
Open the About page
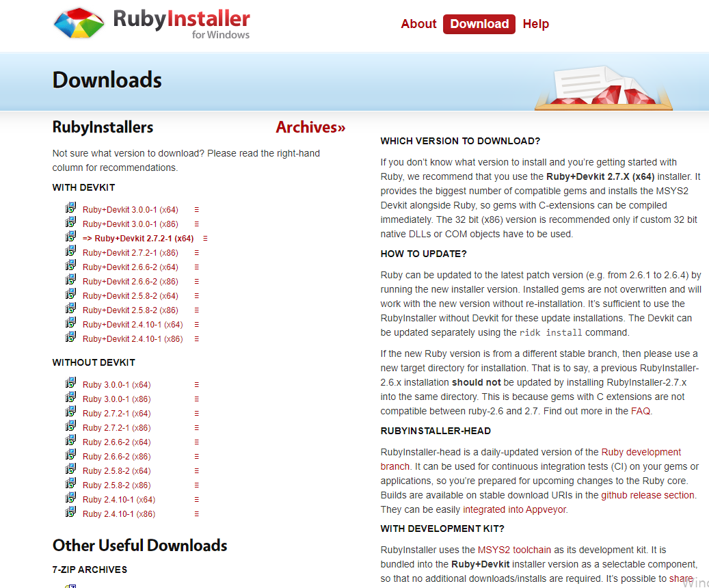418,24
